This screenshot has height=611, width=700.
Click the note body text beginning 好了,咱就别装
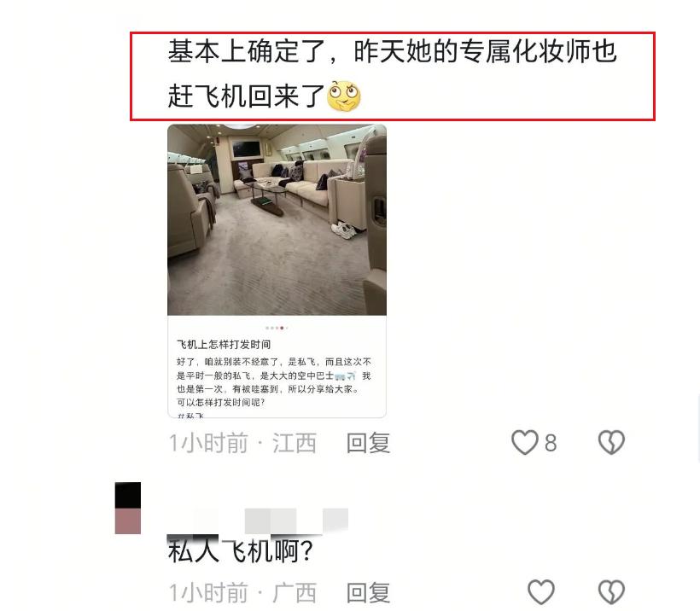274,382
